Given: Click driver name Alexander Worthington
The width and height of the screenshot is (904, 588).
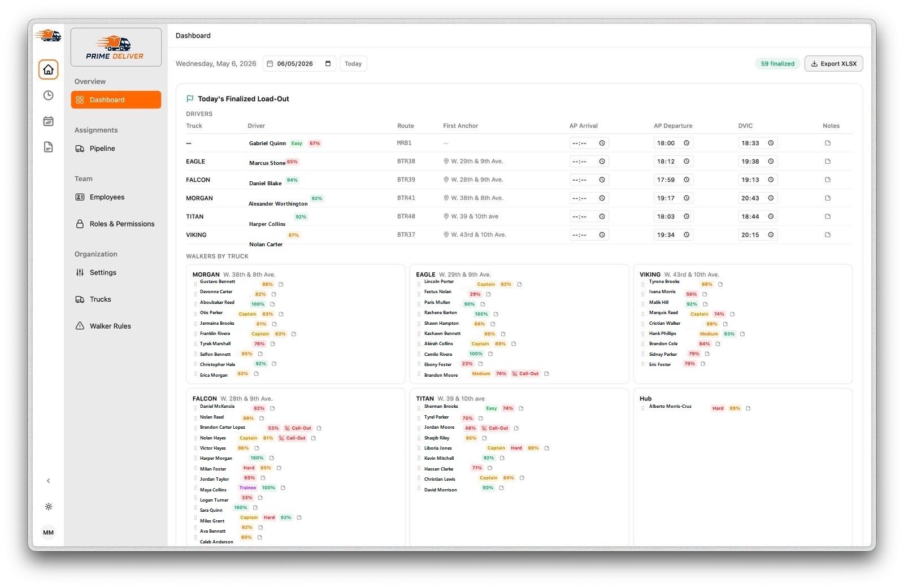Looking at the screenshot, I should point(278,204).
